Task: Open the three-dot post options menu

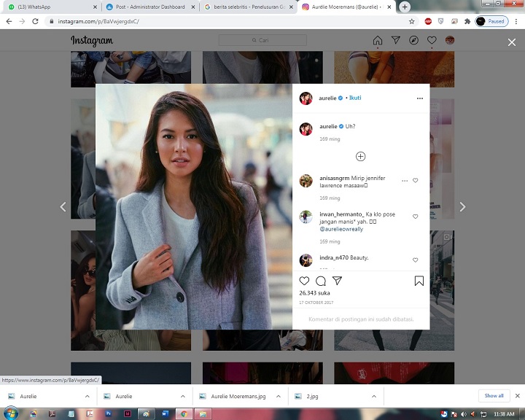Action: 419,98
